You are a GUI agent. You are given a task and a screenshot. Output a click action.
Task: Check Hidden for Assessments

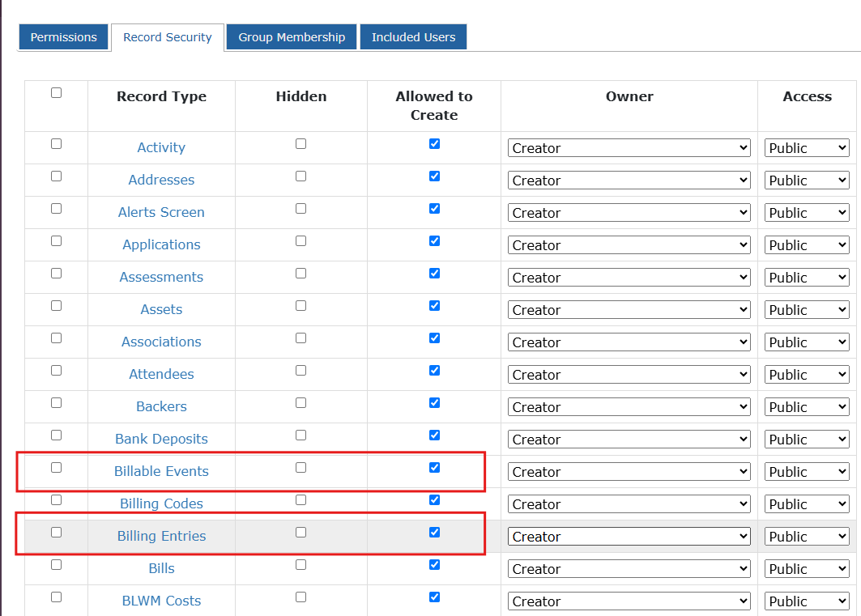point(301,273)
